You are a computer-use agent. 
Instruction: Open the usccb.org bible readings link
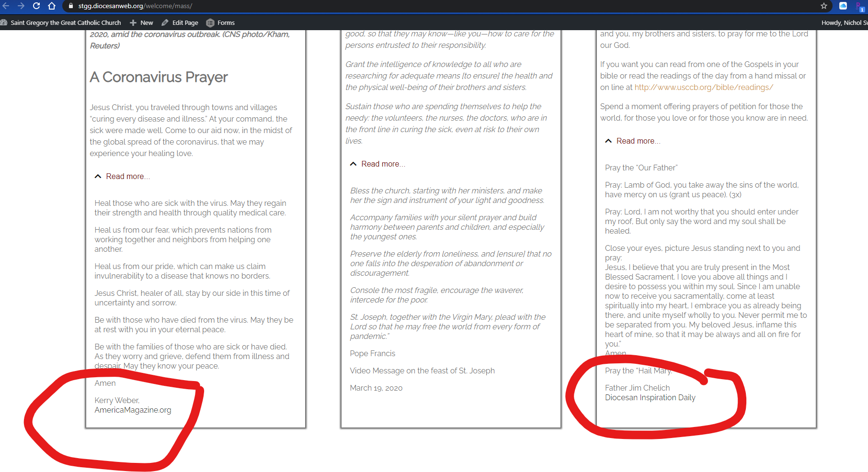point(704,87)
